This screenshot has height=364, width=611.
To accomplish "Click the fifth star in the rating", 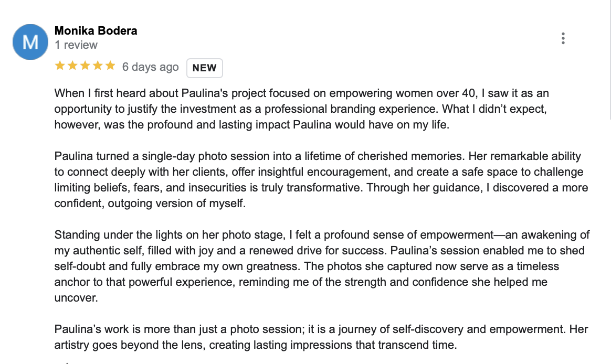I will pos(110,66).
